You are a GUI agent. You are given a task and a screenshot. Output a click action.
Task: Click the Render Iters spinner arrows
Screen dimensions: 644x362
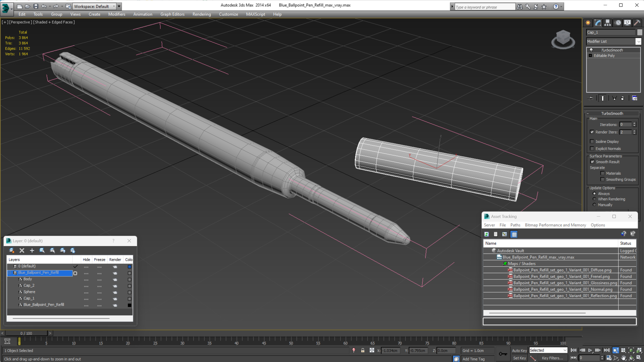[x=634, y=132]
